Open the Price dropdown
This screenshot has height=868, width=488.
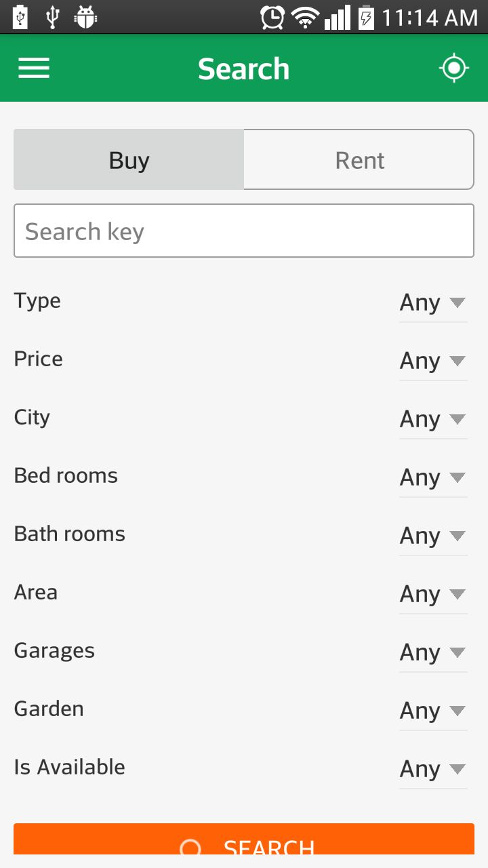(x=432, y=361)
